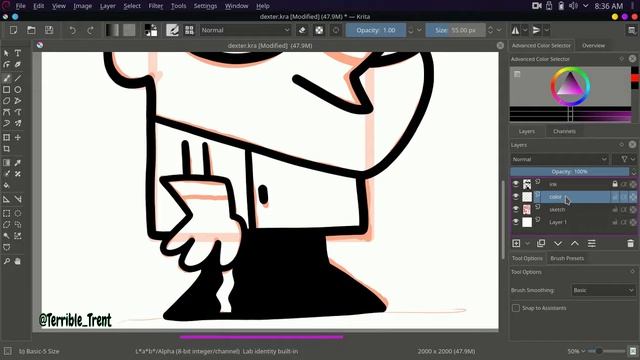Click the brush Size slider
This screenshot has height=360, width=640.
point(456,30)
